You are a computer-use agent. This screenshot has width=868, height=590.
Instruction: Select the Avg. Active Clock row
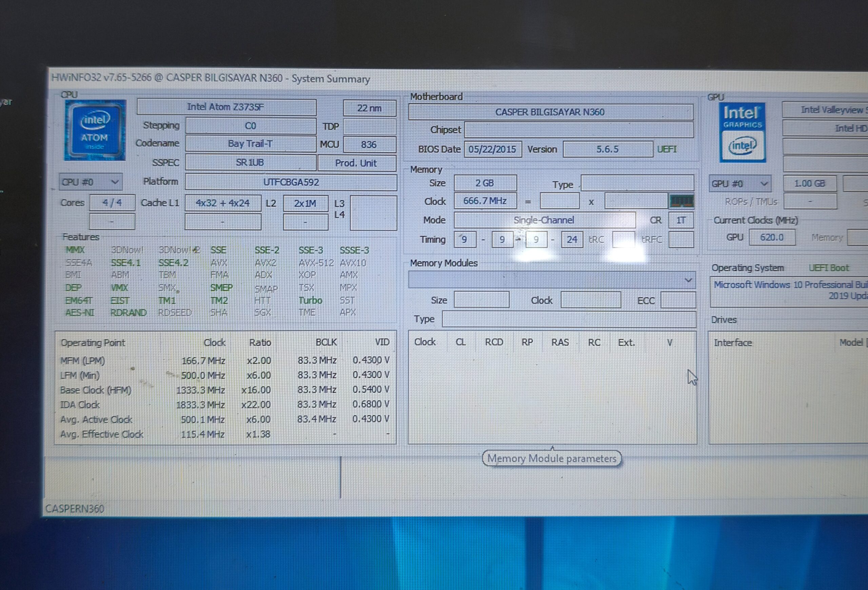225,419
